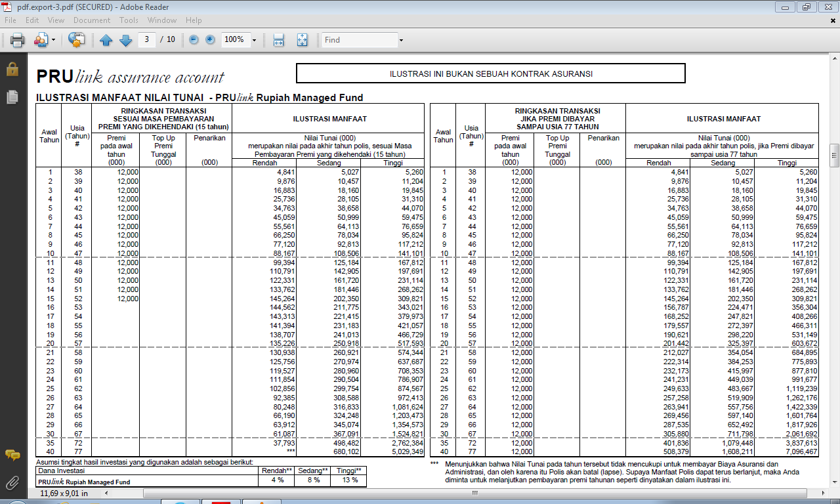The width and height of the screenshot is (840, 504).
Task: Open the Security Settings padlock panel
Action: pos(12,69)
